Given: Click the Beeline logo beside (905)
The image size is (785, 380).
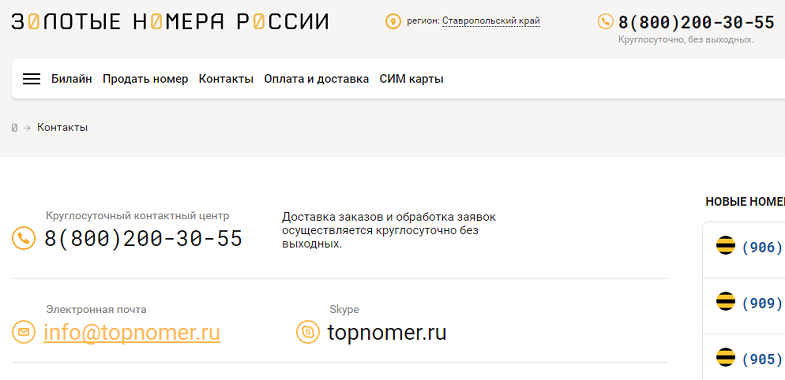Looking at the screenshot, I should [725, 357].
